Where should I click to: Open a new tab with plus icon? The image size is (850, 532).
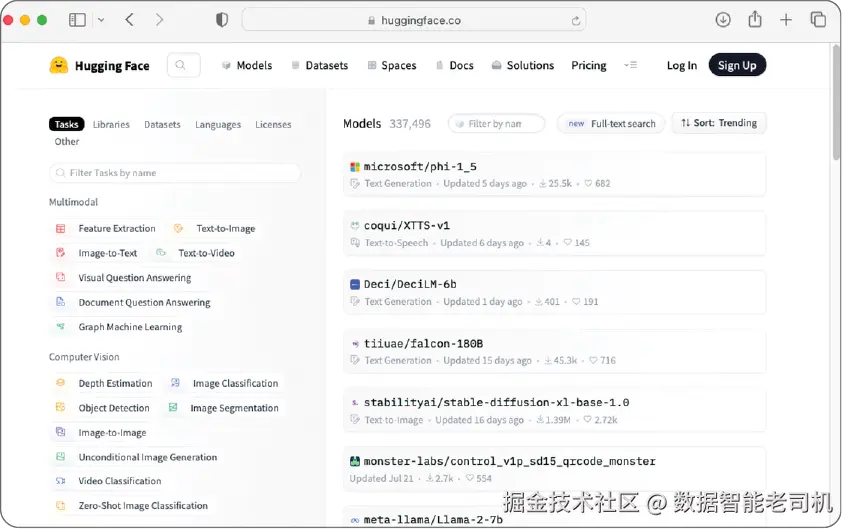[785, 20]
